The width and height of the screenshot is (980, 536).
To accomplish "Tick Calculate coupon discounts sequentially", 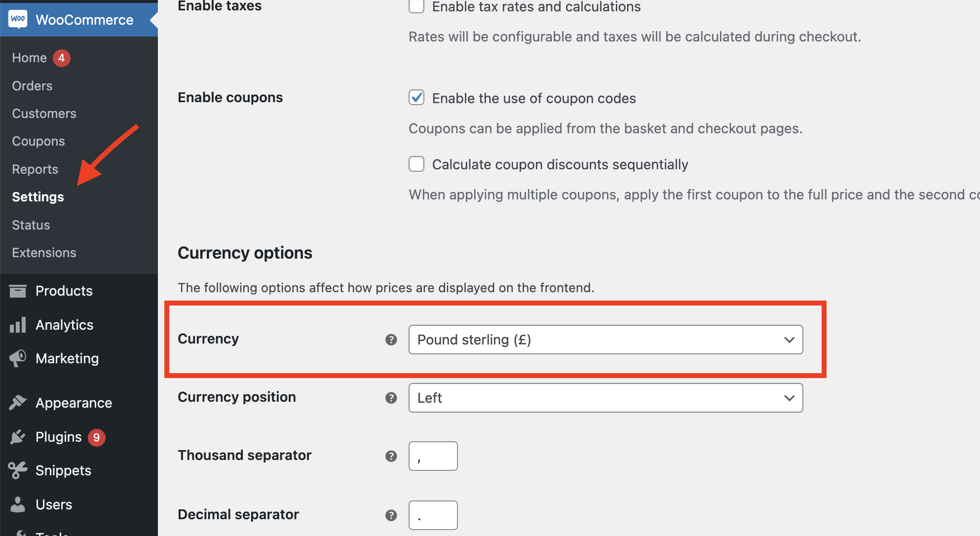I will coord(416,164).
